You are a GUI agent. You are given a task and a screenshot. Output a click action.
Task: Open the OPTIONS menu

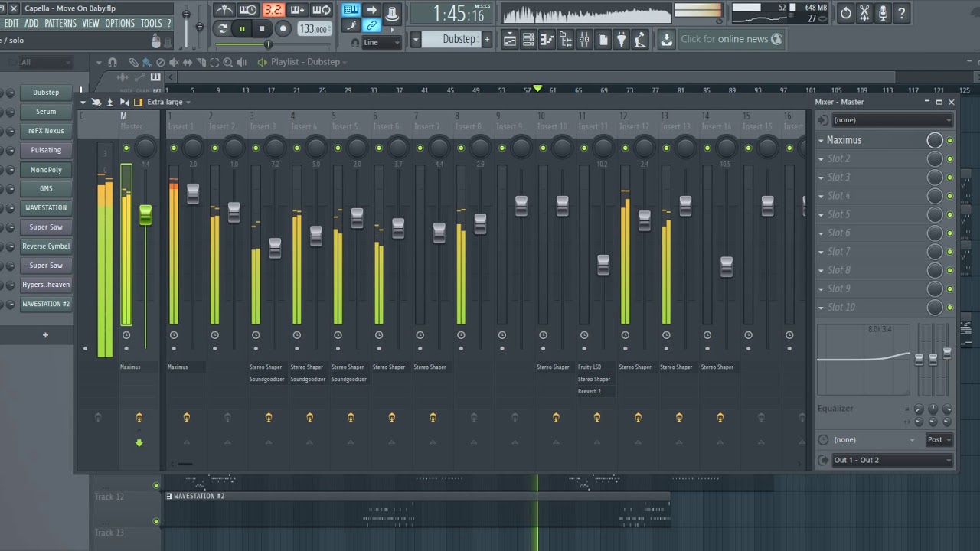pos(119,24)
